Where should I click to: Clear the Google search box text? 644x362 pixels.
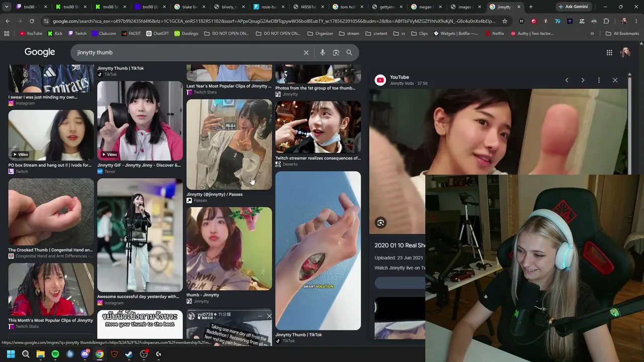pos(306,52)
